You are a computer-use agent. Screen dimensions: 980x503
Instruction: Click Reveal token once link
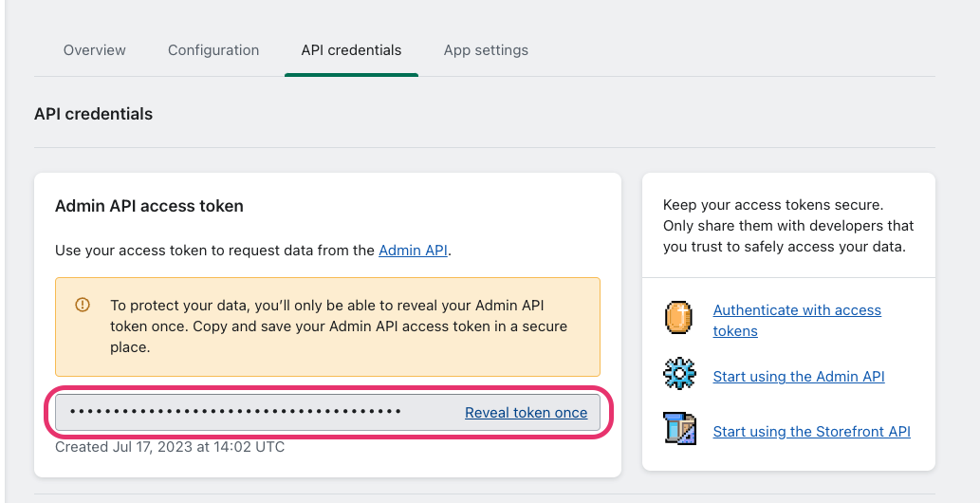[x=527, y=413]
